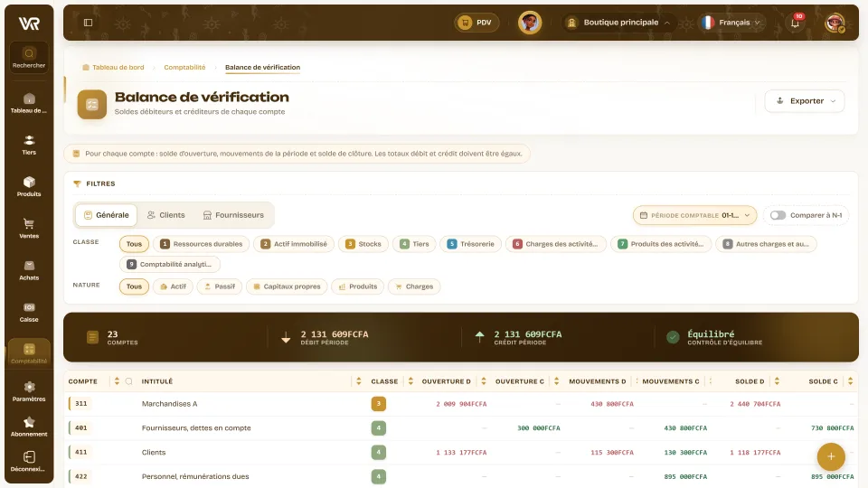Click the floating plus button
868x488 pixels.
coord(831,456)
